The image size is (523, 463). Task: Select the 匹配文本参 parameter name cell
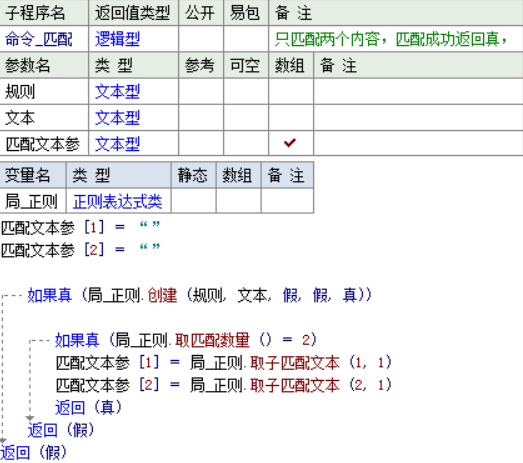pos(43,144)
